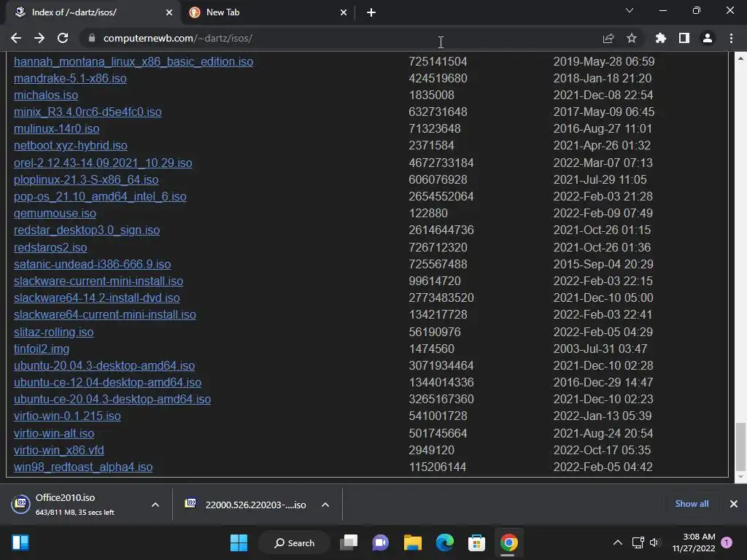747x560 pixels.
Task: Open Microsoft Store from taskbar
Action: pyautogui.click(x=476, y=542)
